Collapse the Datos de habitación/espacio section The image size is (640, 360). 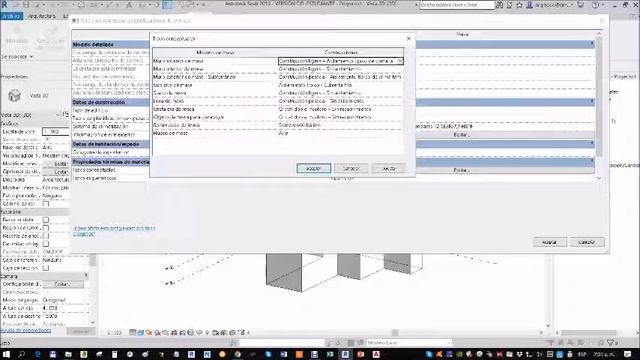pos(592,144)
